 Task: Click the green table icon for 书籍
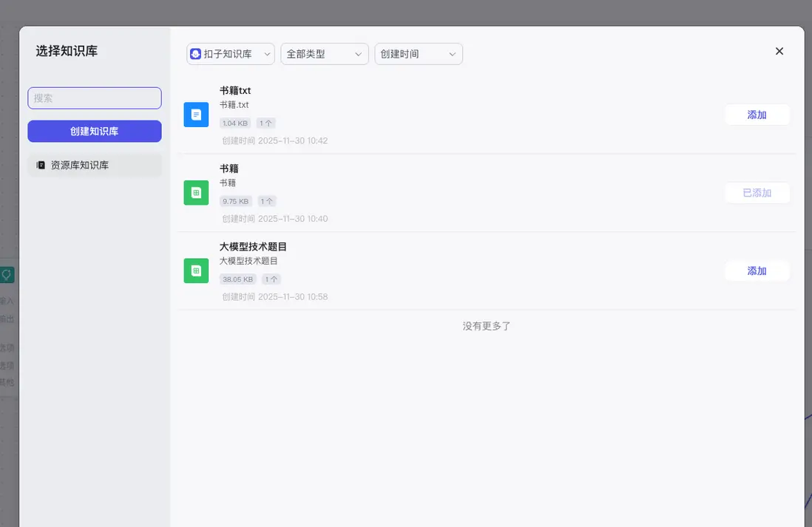coord(195,192)
